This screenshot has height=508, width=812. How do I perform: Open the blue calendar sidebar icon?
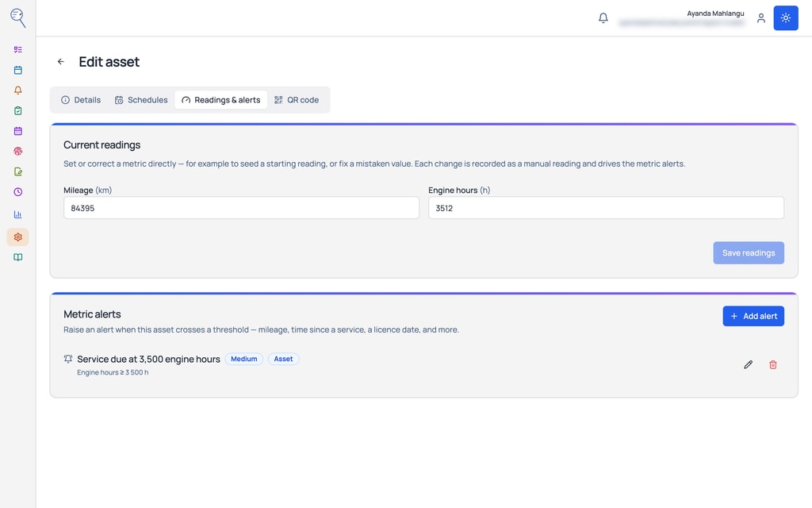coord(17,70)
